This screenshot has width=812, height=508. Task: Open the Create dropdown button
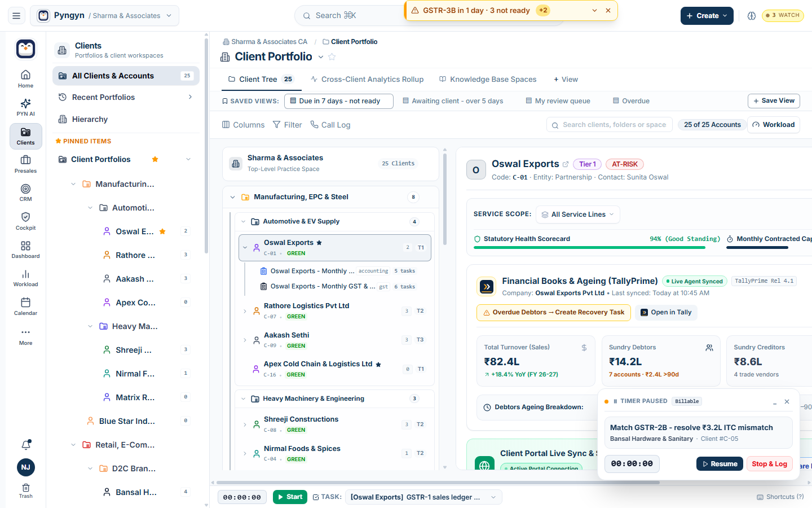point(707,16)
